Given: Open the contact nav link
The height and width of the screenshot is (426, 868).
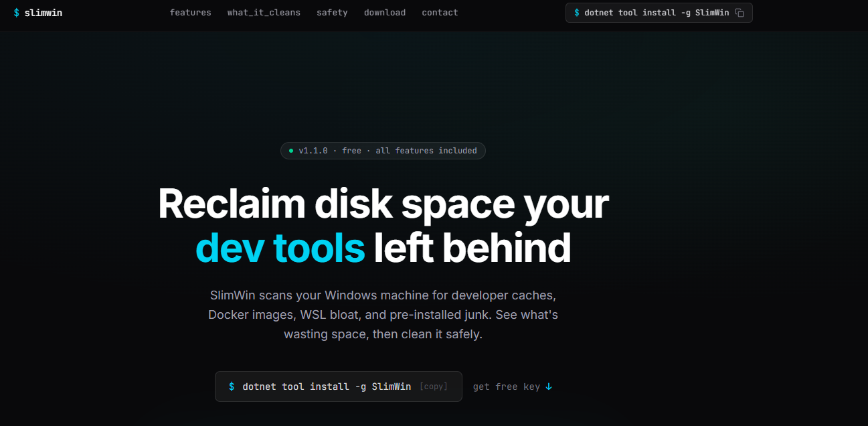Looking at the screenshot, I should click(440, 13).
